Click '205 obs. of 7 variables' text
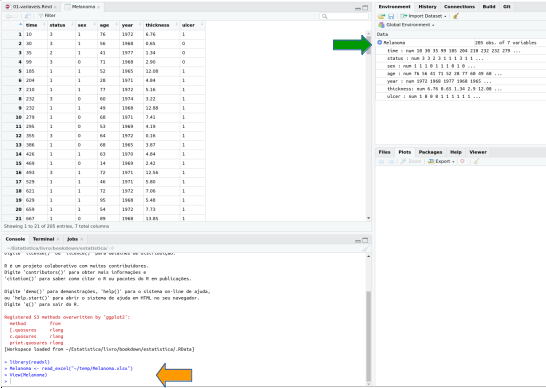546x388 pixels. 506,42
